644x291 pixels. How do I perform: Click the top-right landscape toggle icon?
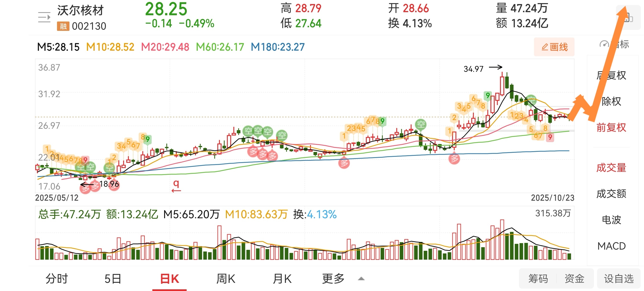pos(628,17)
